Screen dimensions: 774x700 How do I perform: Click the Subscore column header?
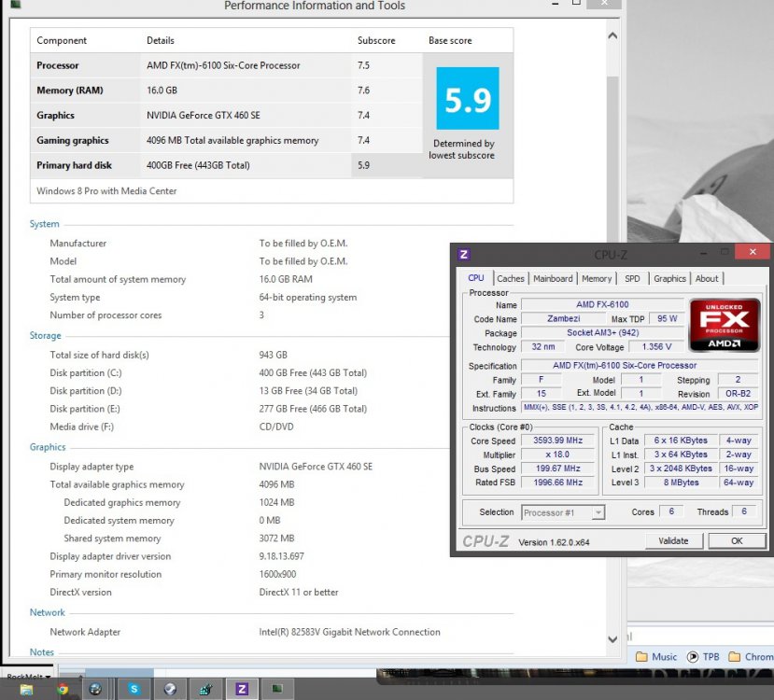tap(376, 40)
